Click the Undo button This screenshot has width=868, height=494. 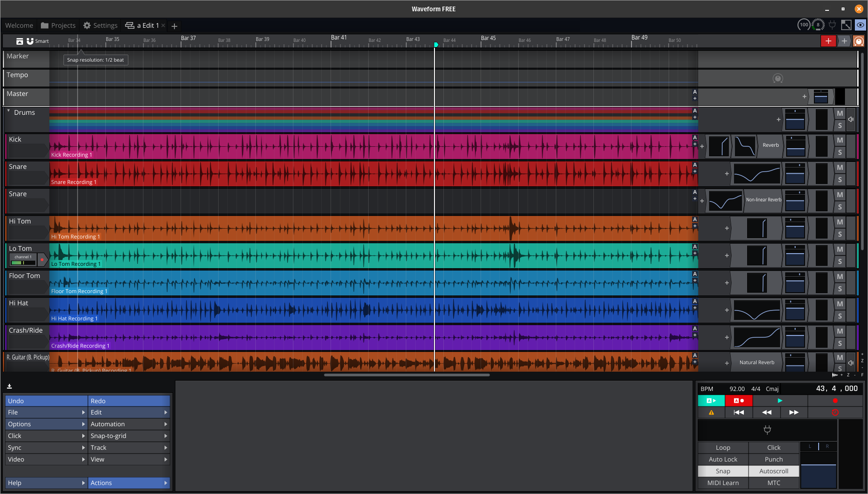point(46,401)
